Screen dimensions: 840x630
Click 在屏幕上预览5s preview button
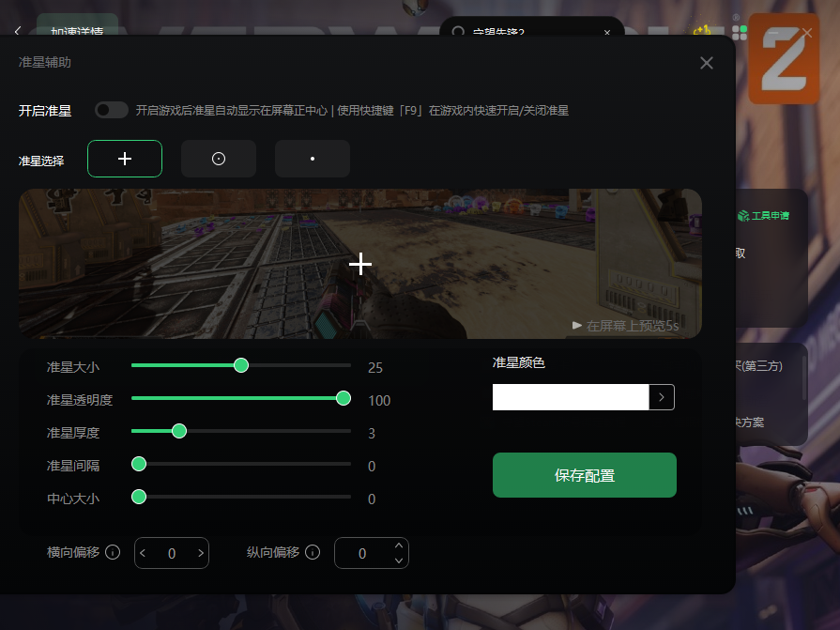click(625, 325)
